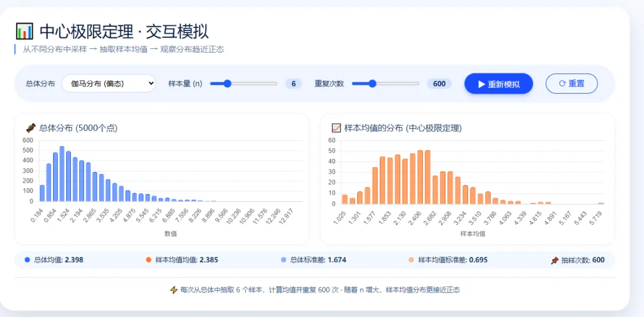Click the 重复次数 slider handle
Viewport: 644px width, 317px height.
(373, 84)
